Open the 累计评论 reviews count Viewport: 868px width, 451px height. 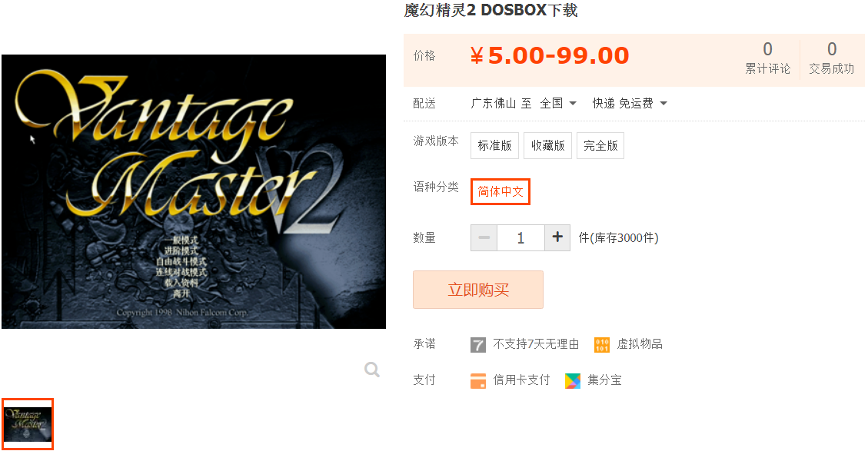767,58
